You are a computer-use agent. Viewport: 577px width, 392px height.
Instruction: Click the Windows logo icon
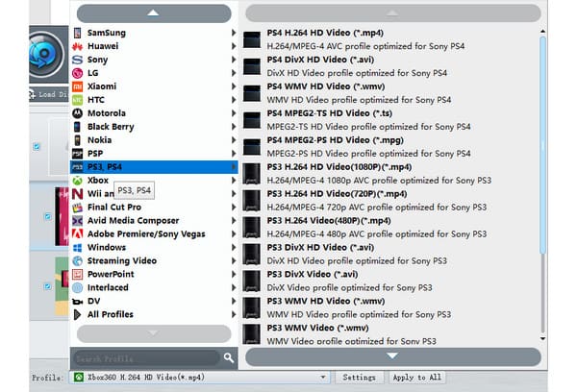(x=77, y=248)
